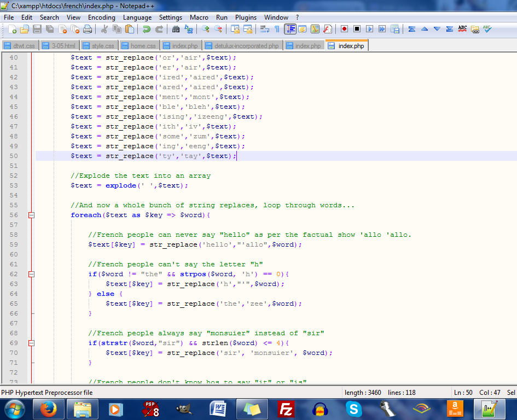This screenshot has height=420, width=517.
Task: Switch to the style.css tab
Action: tap(99, 46)
